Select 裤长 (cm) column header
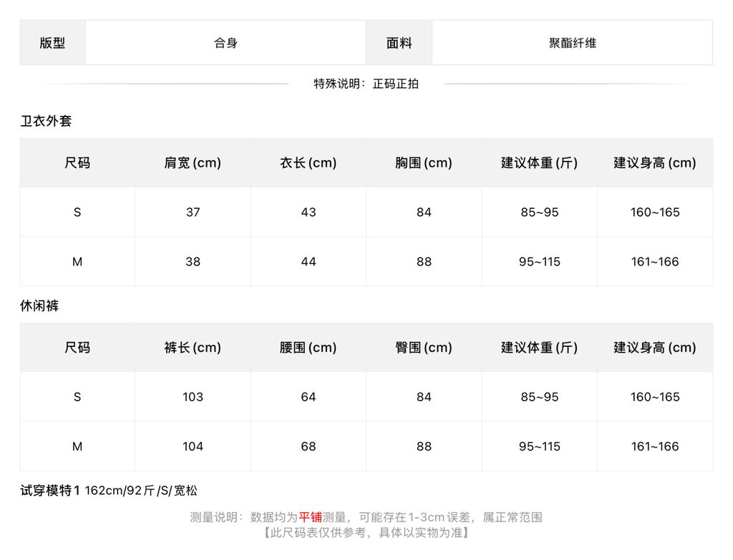This screenshot has width=733, height=560. click(x=193, y=348)
